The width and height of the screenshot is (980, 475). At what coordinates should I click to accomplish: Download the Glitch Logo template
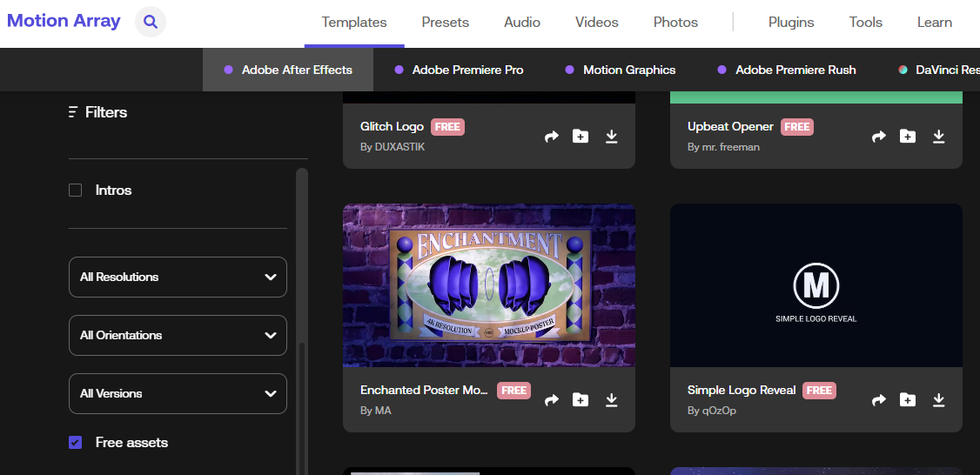coord(611,137)
